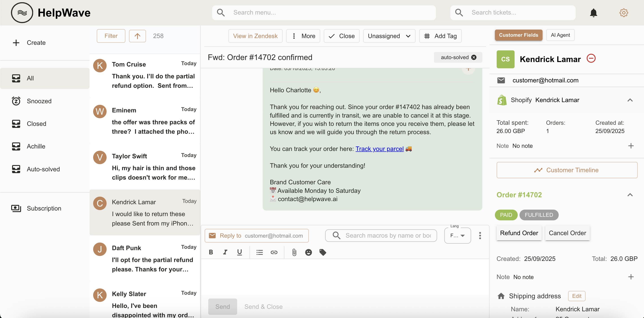Image resolution: width=644 pixels, height=318 pixels.
Task: Click the red minus icon beside Kendrick Lamar
Action: click(x=591, y=58)
